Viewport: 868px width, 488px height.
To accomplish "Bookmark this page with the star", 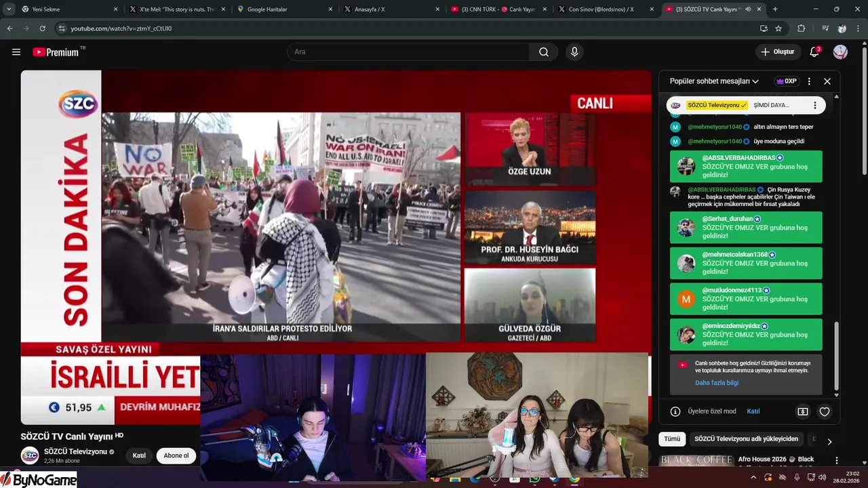I will (x=778, y=28).
